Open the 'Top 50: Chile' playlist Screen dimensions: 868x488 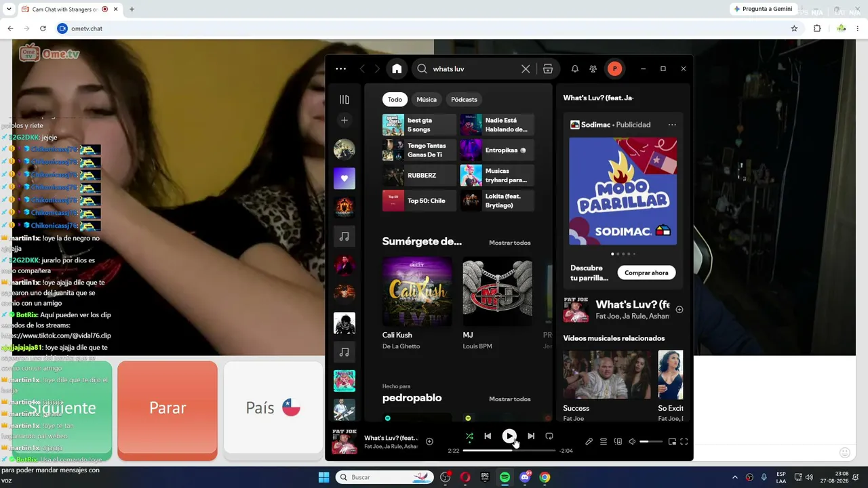419,201
